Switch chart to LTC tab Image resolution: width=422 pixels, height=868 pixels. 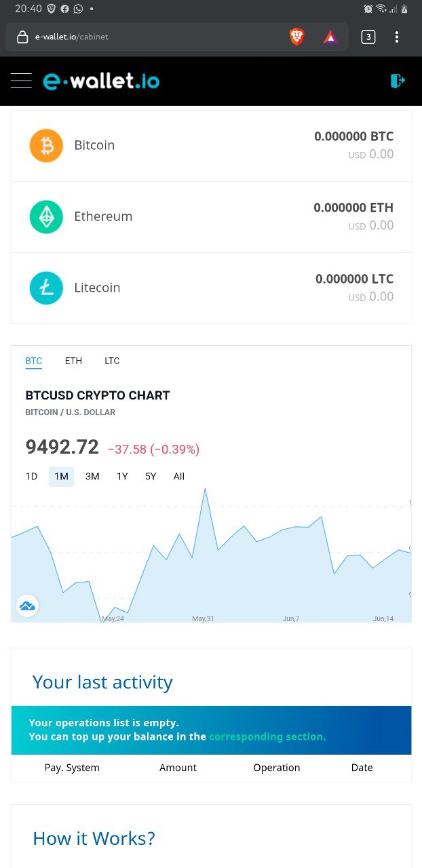tap(112, 361)
